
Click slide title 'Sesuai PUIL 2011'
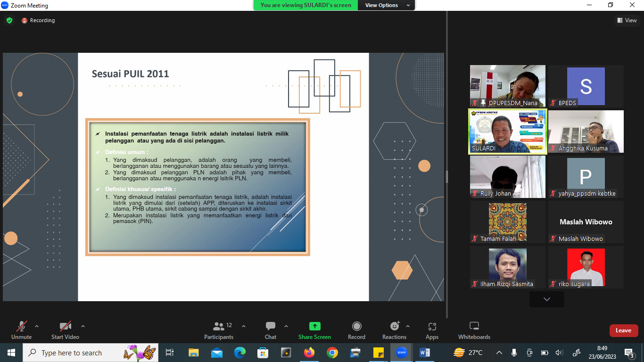tap(130, 74)
